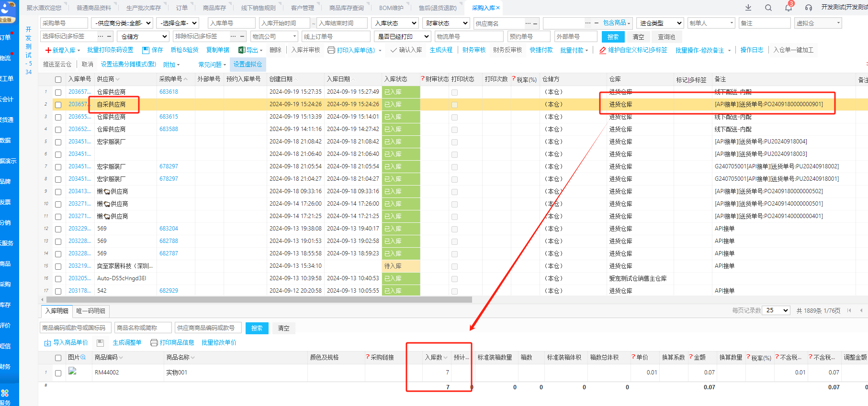Click the 保存 save disk icon
The height and width of the screenshot is (406, 868).
coord(146,50)
